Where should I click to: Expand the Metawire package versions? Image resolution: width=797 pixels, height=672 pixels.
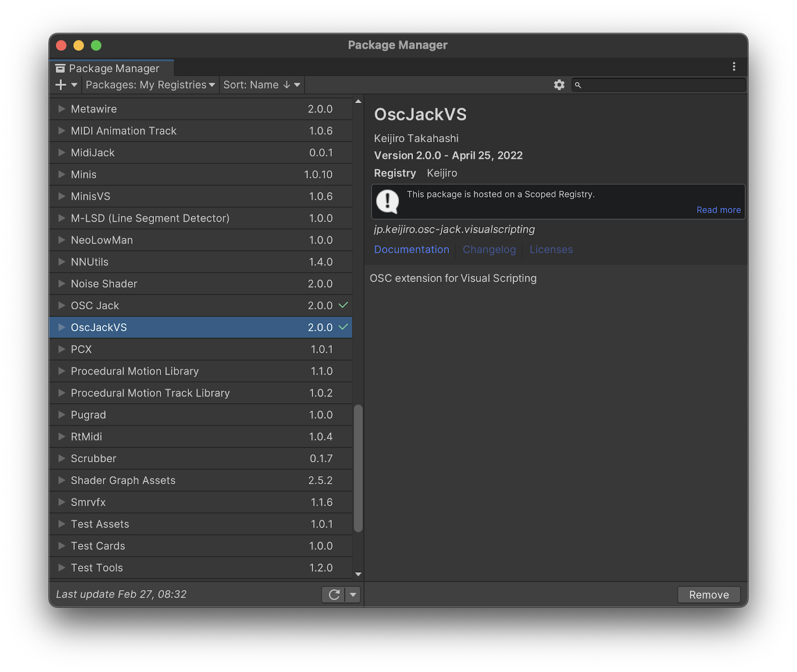tap(62, 109)
